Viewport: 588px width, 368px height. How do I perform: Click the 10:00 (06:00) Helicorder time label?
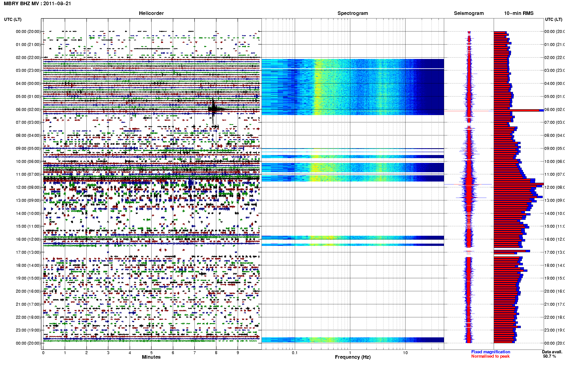tap(28, 162)
